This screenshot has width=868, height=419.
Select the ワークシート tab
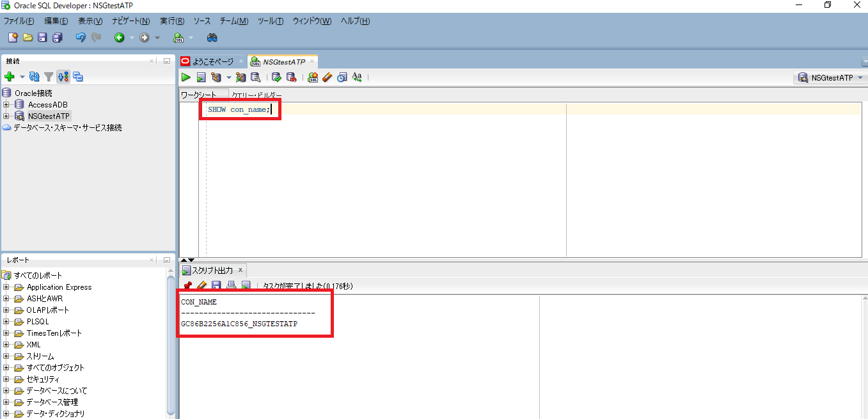click(x=198, y=95)
